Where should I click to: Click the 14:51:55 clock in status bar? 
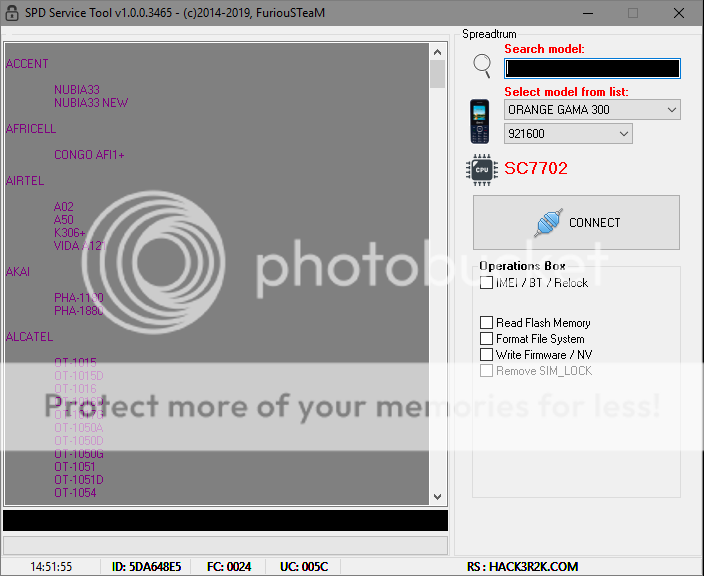(x=51, y=567)
